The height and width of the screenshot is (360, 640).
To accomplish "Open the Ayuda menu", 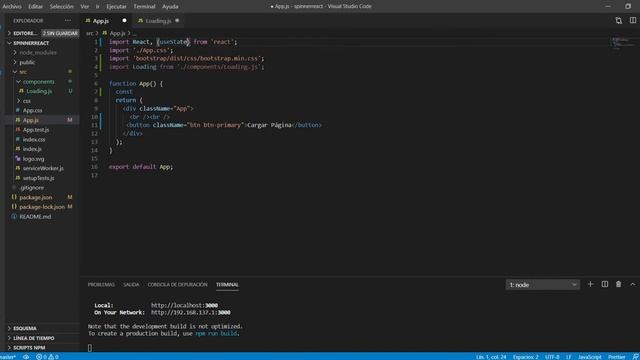I will pyautogui.click(x=170, y=7).
